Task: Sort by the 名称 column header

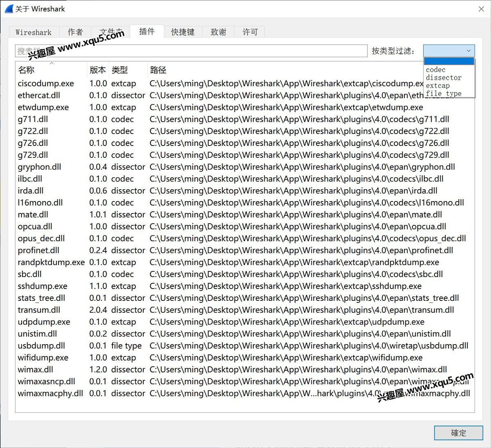Action: [51, 70]
